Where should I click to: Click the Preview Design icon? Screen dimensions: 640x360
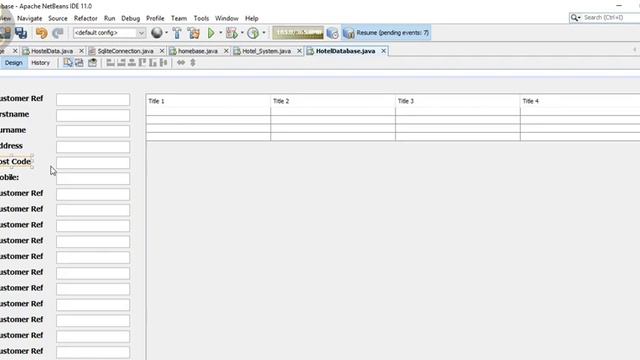(92, 62)
